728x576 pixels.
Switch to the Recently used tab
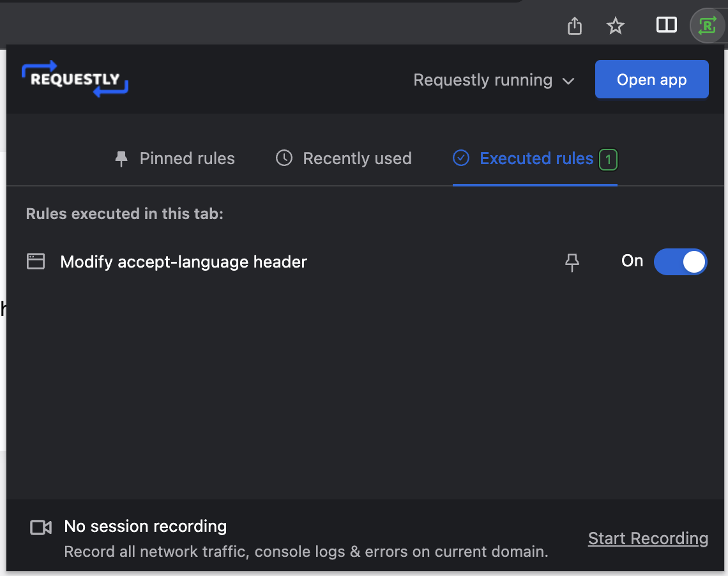[344, 159]
